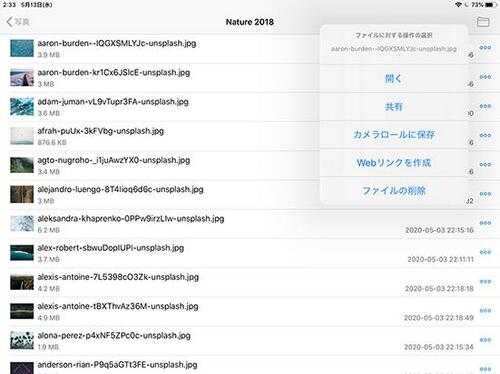Image resolution: width=500 pixels, height=374 pixels.
Task: Click date 2020-05-03 22:18:49
Action: coord(439,318)
